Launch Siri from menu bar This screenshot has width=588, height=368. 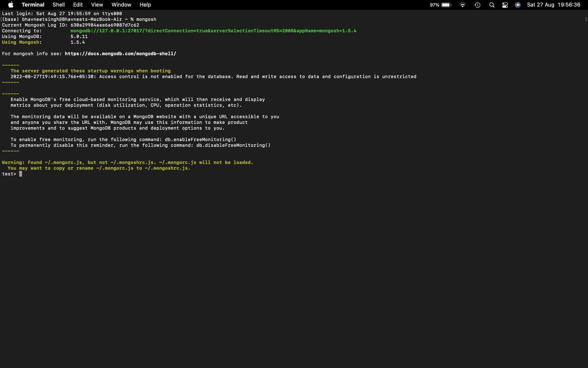click(x=518, y=5)
